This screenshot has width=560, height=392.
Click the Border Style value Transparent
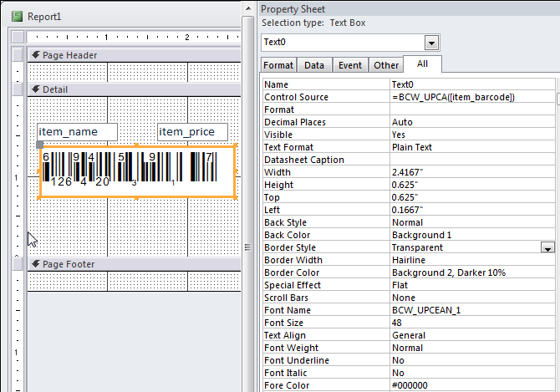coord(466,247)
